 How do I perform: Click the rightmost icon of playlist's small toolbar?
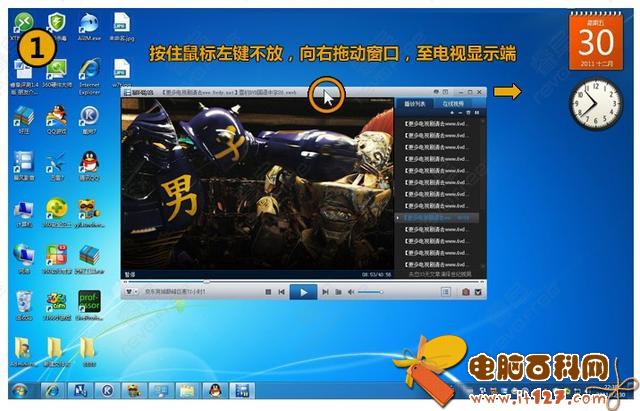[x=477, y=113]
